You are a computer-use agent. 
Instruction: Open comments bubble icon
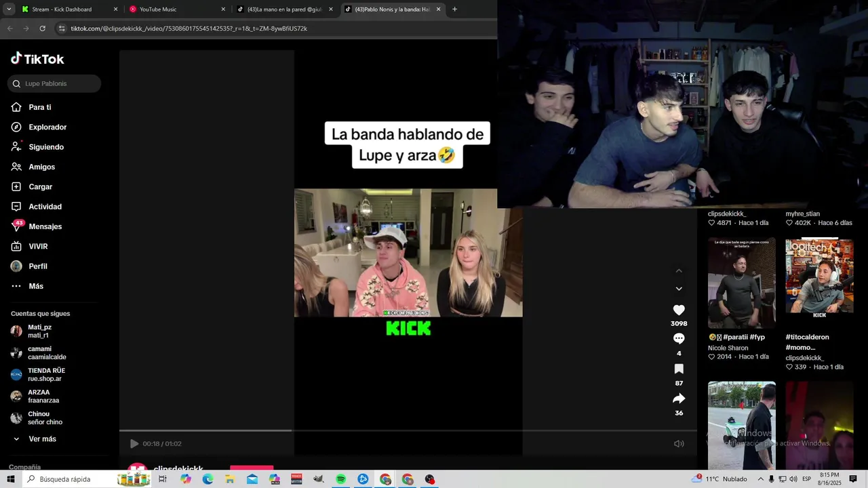click(x=679, y=338)
